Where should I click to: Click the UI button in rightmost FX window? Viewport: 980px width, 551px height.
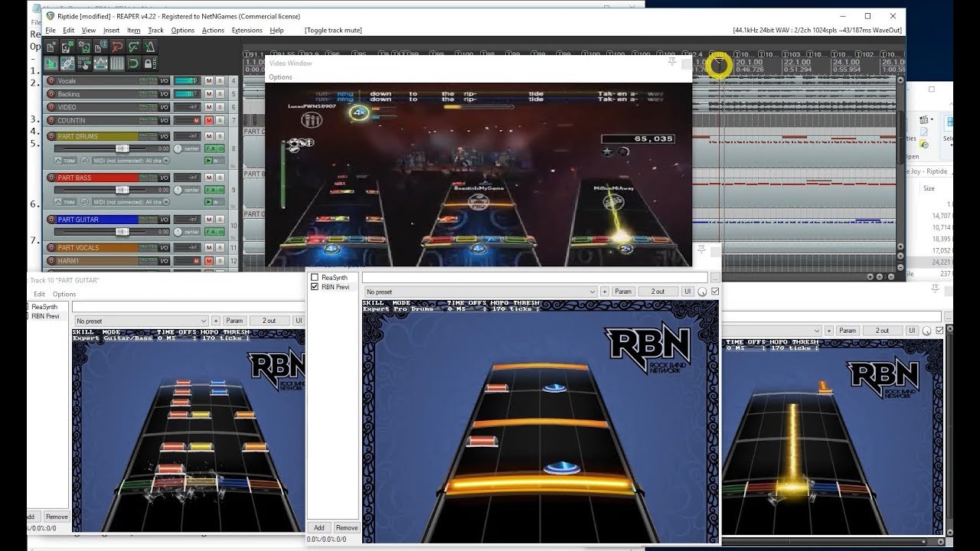tap(912, 331)
